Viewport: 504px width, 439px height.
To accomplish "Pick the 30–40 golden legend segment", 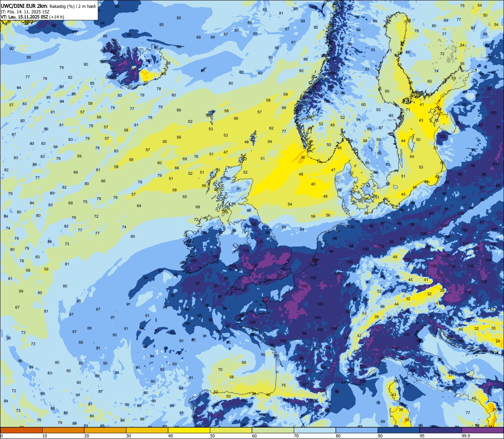I will click(147, 430).
